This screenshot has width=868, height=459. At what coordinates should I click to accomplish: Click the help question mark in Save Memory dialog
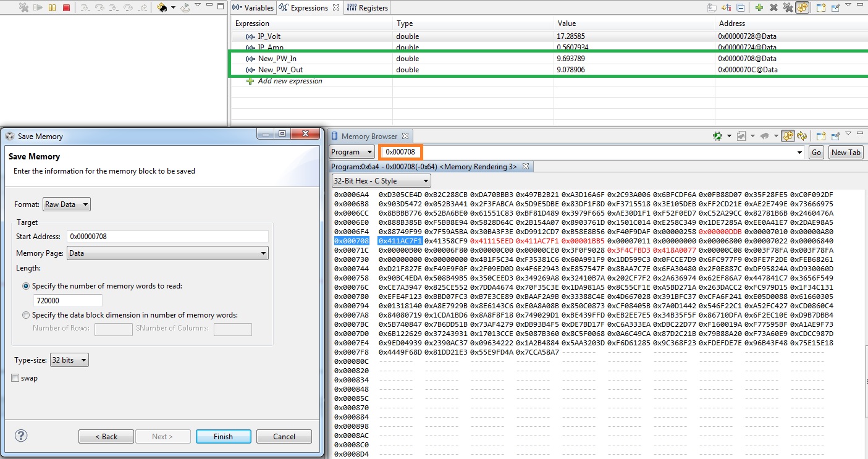[x=21, y=436]
